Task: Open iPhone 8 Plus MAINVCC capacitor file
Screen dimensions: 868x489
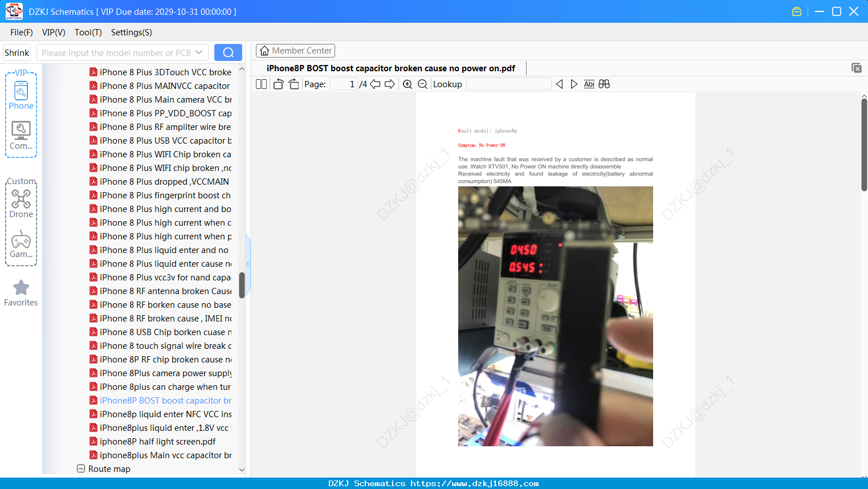Action: 165,85
